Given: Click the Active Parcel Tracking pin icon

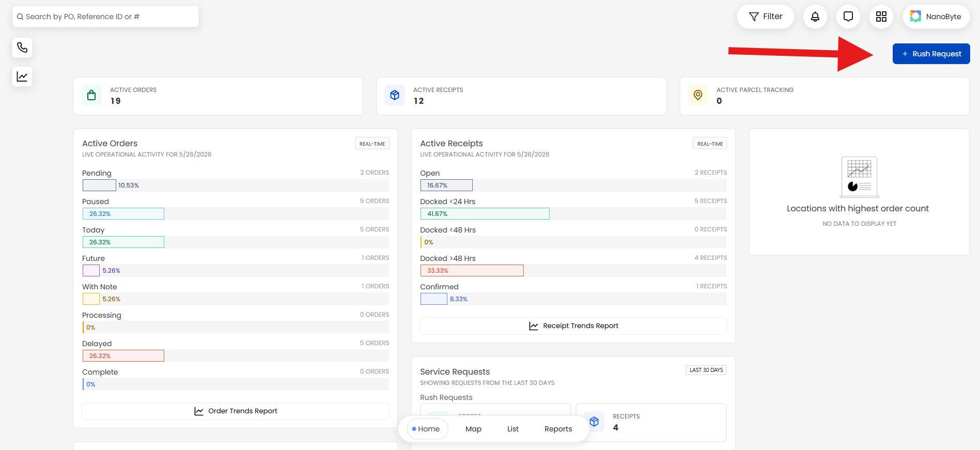Looking at the screenshot, I should click(698, 95).
